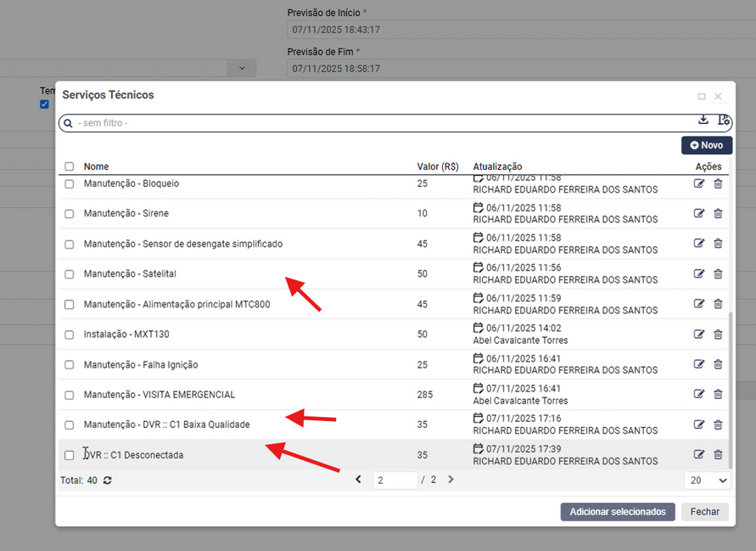Select the Manutenção - DVR Baixa Qualidade checkbox

coord(70,424)
